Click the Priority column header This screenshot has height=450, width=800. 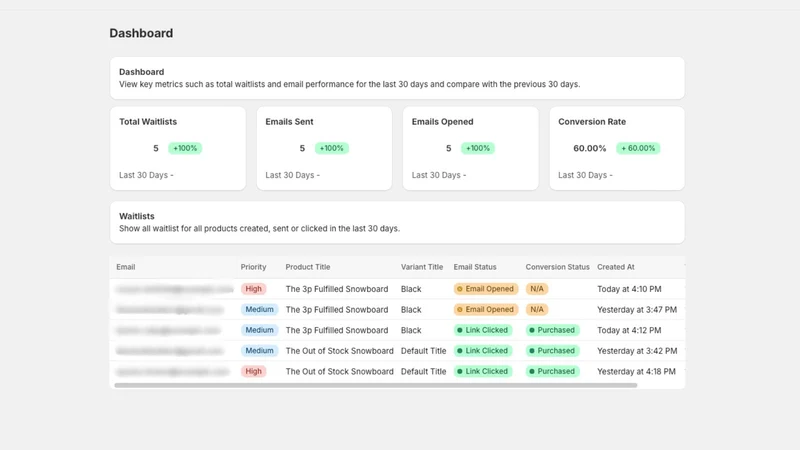tap(254, 267)
